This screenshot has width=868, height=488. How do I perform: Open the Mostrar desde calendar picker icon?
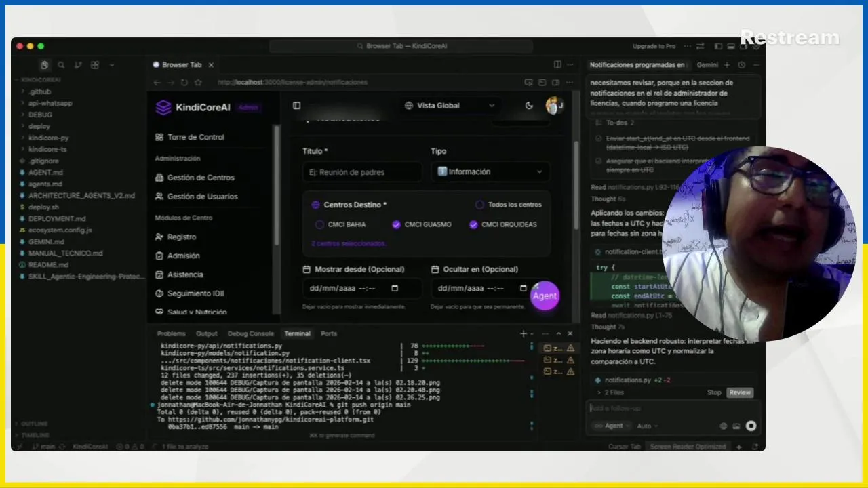395,288
